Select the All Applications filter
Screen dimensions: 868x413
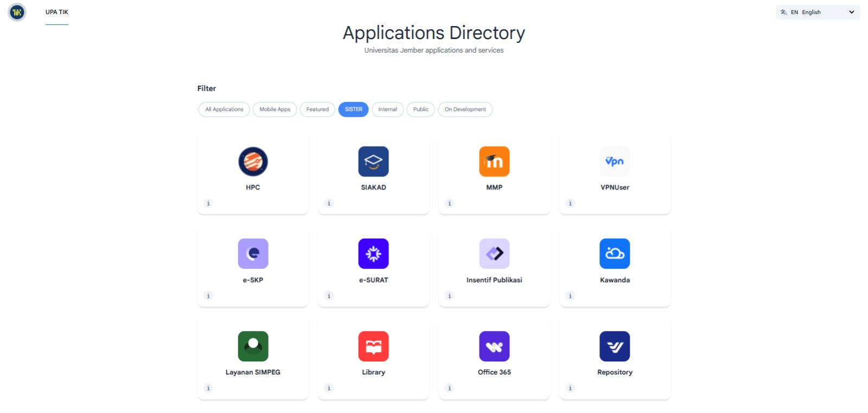pyautogui.click(x=224, y=110)
